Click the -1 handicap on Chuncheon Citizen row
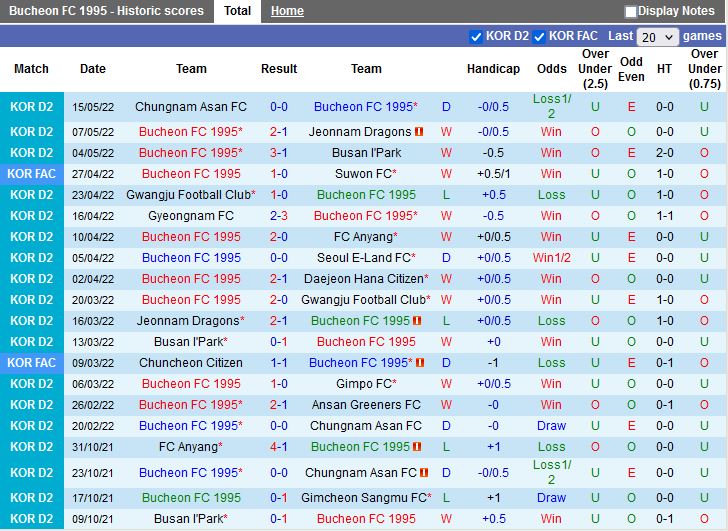 click(494, 363)
